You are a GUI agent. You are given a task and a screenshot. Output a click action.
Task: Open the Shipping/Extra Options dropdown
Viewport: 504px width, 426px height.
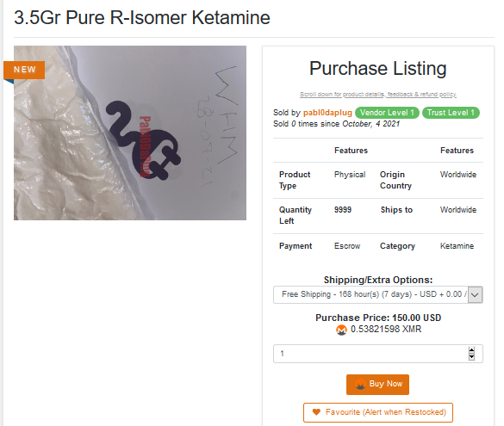(x=378, y=294)
